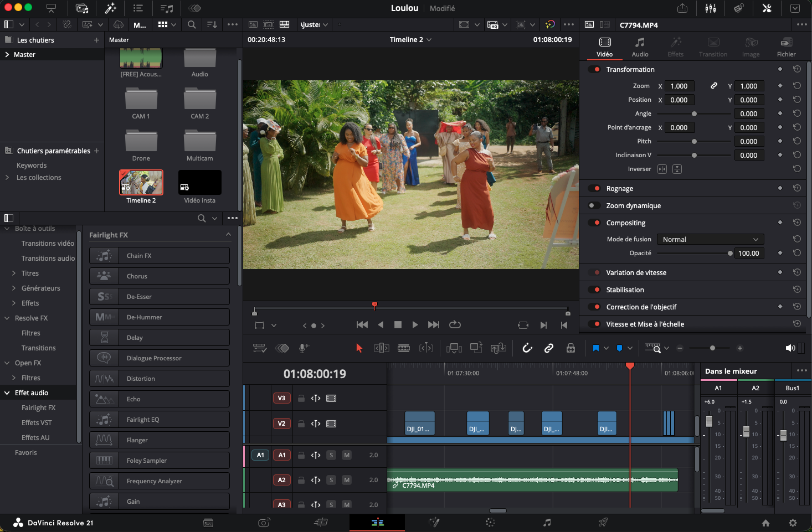Switch to the Color page icon

490,522
